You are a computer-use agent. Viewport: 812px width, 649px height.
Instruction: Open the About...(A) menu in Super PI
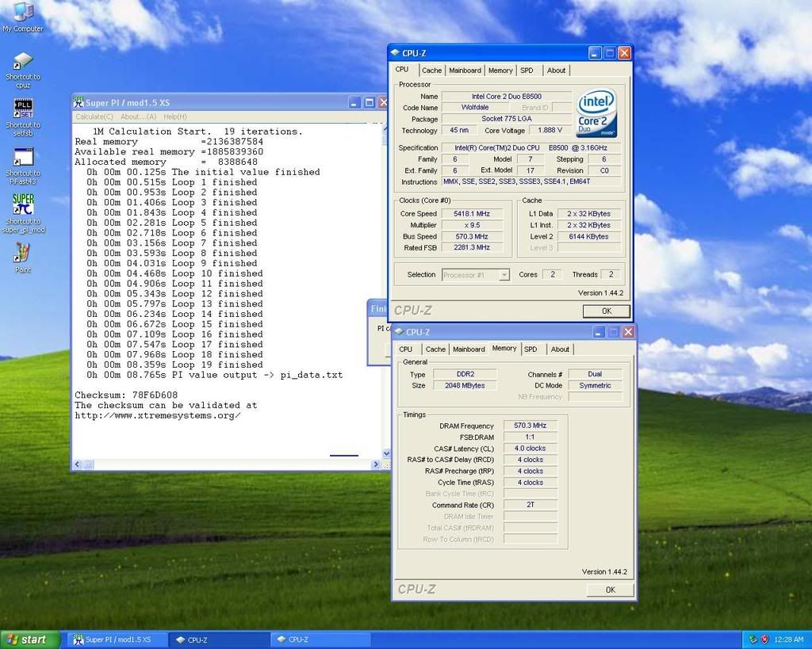pyautogui.click(x=138, y=117)
